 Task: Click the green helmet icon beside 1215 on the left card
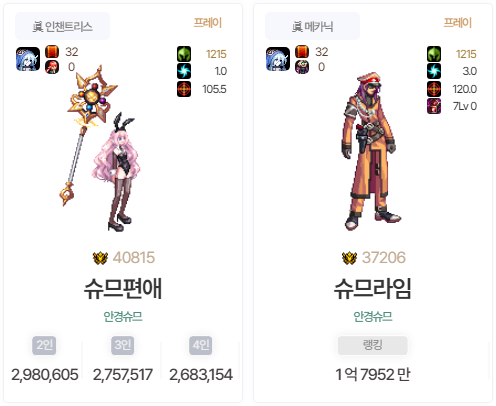click(184, 54)
